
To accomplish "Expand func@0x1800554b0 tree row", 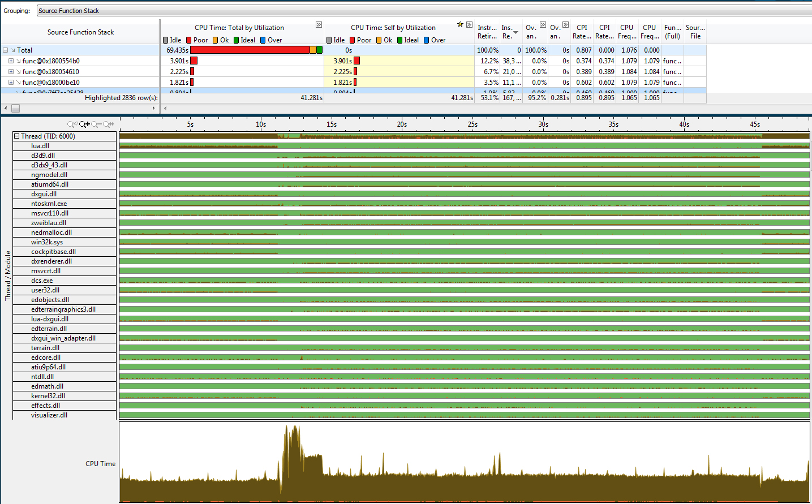I will click(11, 61).
